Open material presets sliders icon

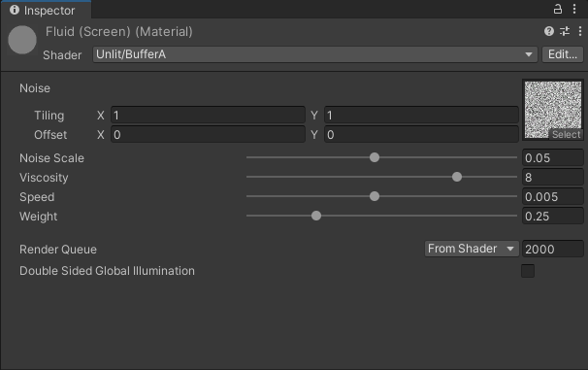point(565,31)
